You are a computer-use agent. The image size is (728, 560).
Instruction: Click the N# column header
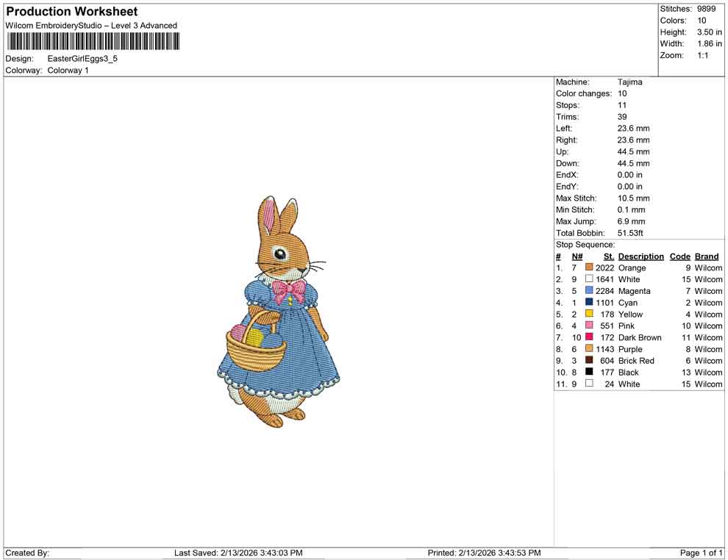tap(577, 256)
